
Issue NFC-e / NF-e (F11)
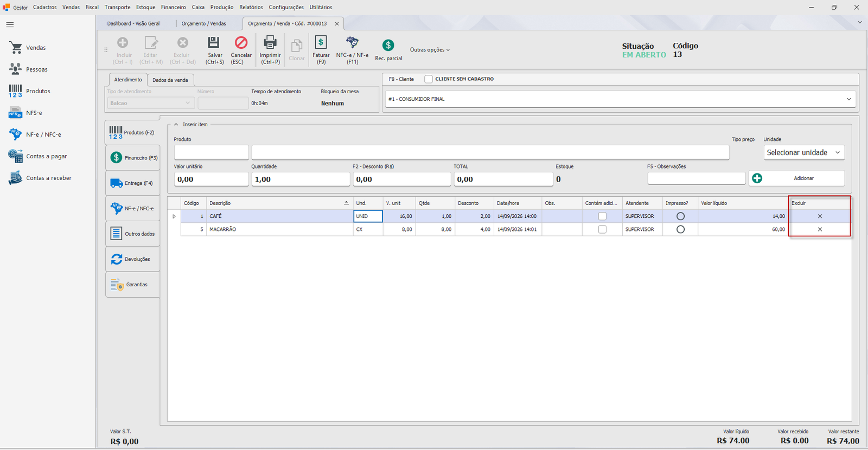pos(352,50)
